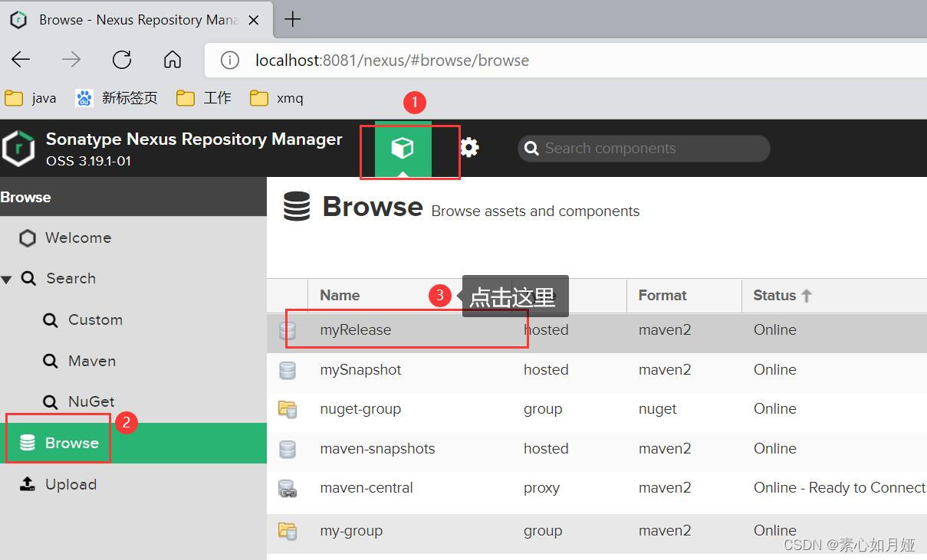
Task: Click the Welcome hexagon icon
Action: click(x=28, y=238)
